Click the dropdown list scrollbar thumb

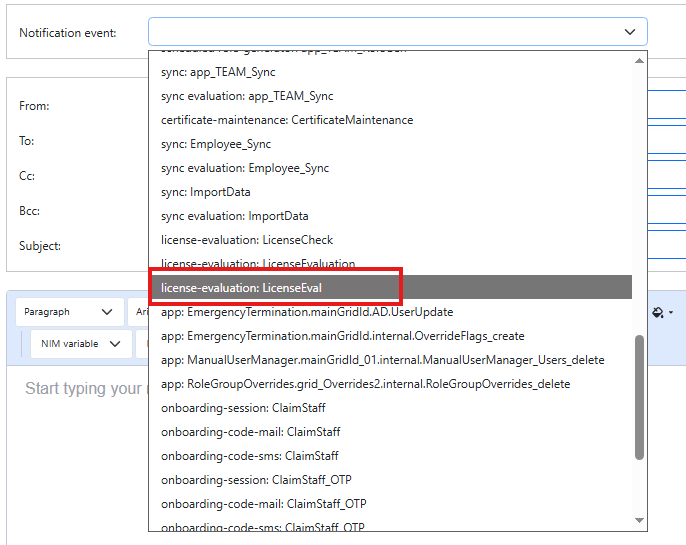tap(639, 397)
